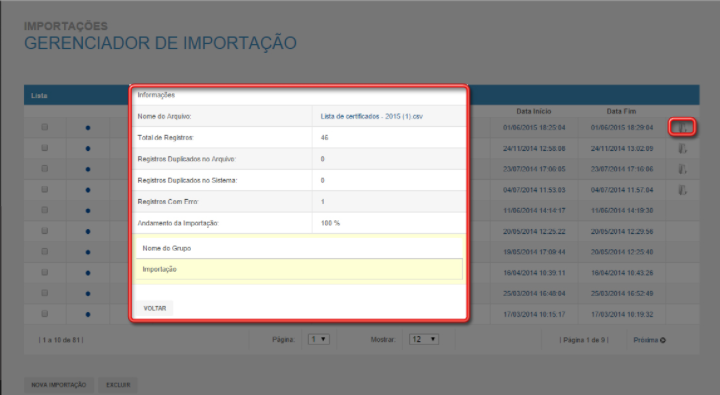Click the NOVA IMPORTAÇÃO button
The image size is (720, 395).
[59, 385]
